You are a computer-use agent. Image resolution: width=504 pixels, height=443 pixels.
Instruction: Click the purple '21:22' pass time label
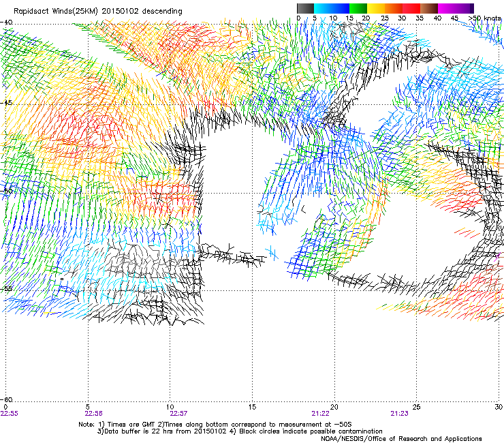[x=321, y=414]
